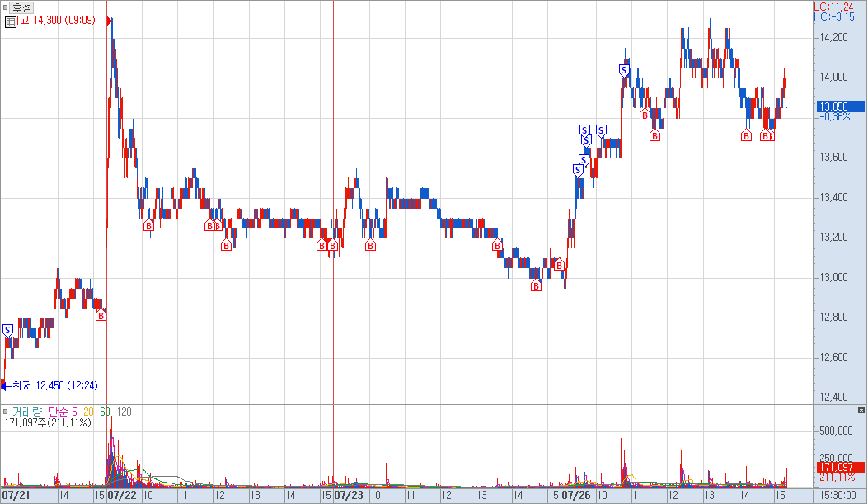This screenshot has height=504, width=868.
Task: Click the 거래량 volume indicator label
Action: [x=26, y=412]
